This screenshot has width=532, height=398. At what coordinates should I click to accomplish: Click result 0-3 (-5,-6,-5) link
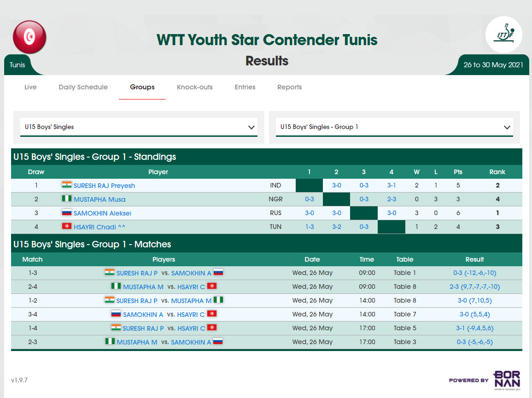point(475,342)
